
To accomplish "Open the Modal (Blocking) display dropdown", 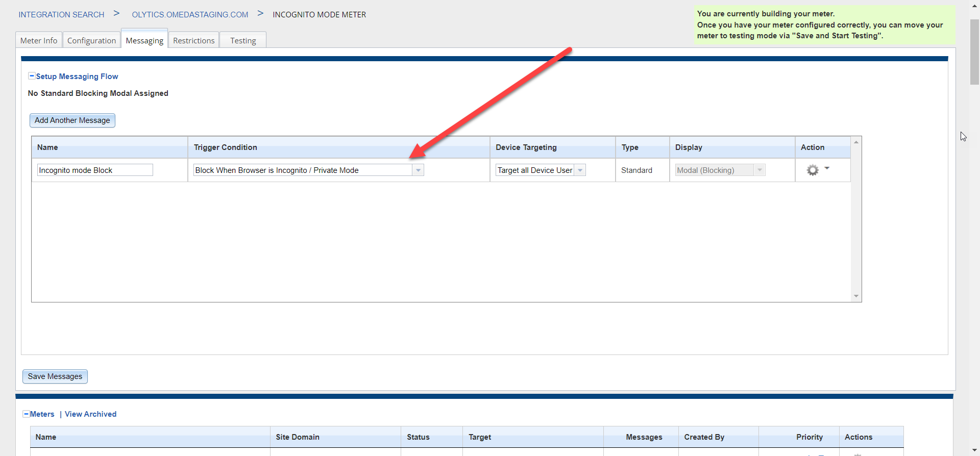I will (759, 170).
